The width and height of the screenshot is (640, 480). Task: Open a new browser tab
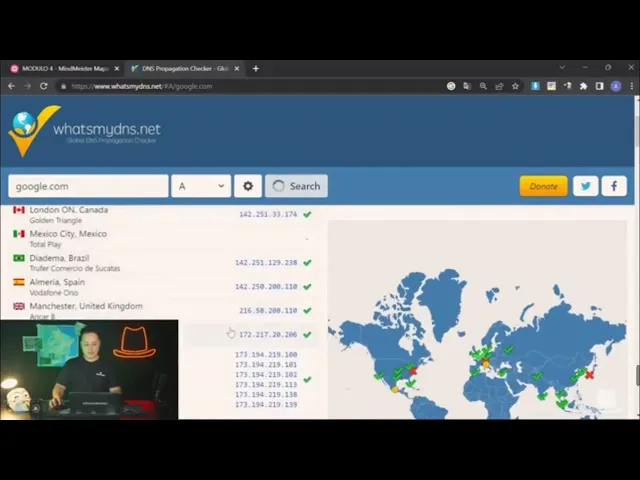tap(256, 69)
